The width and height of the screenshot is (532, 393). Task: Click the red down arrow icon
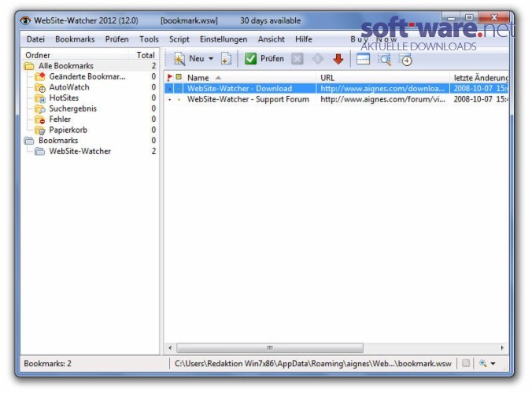338,59
